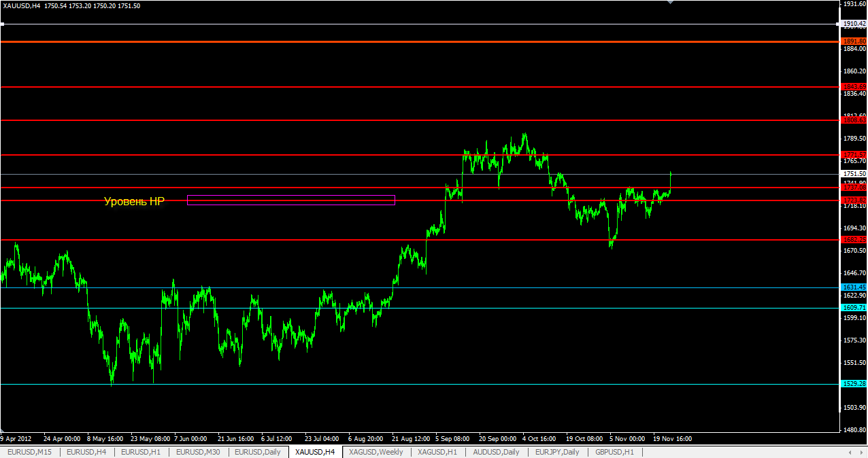Viewport: 868px width, 458px height.
Task: Select the red 1843.69 level price tag
Action: click(854, 87)
